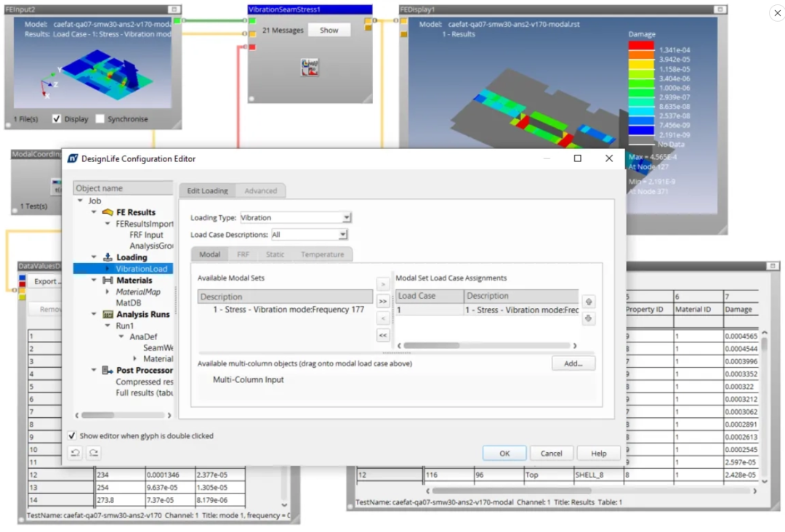Collapse the Post Processor tree node
This screenshot has height=532, width=785.
tap(94, 371)
